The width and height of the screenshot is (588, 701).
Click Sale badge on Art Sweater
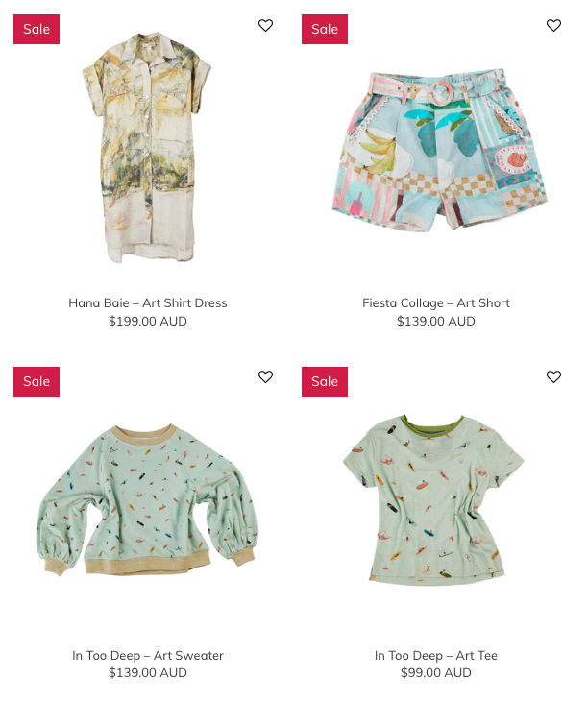[37, 381]
